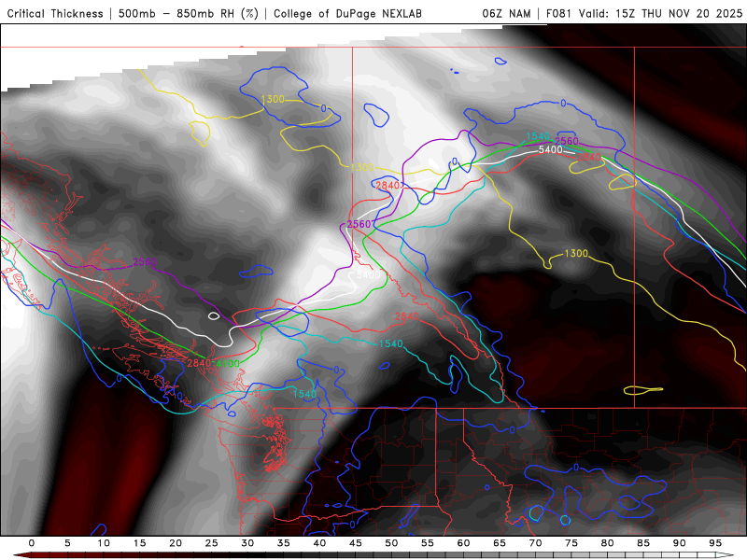Click the "25" color bar tick label
Viewport: 747px width, 560px height.
212,543
